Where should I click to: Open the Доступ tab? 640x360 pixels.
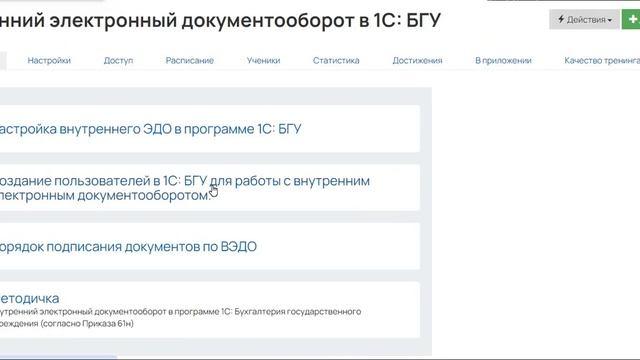coord(118,60)
